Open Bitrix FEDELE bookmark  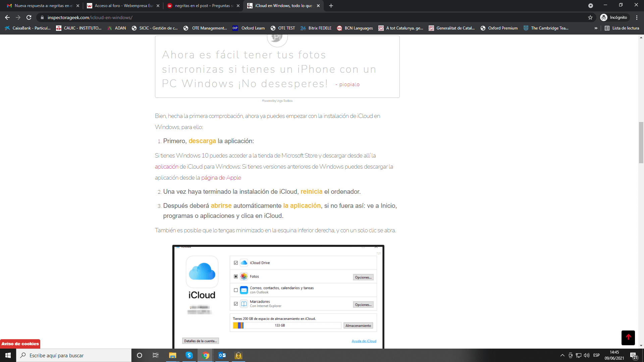point(316,28)
